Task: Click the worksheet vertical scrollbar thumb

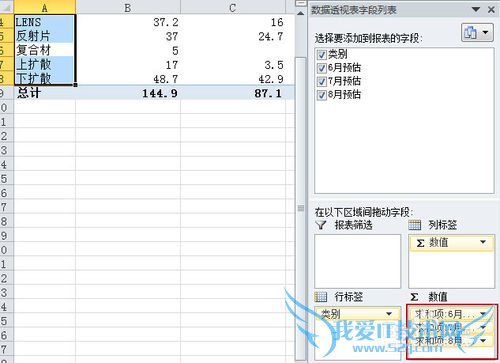Action: (301, 208)
